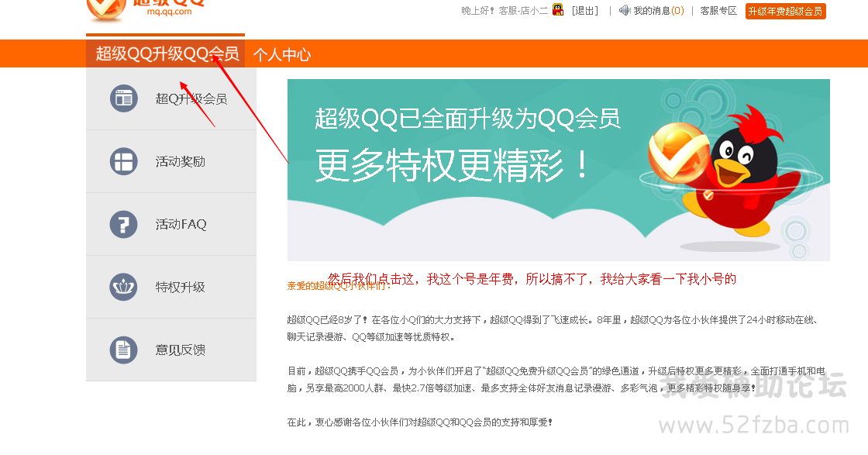
Task: Select the 超级QQ升级QQ会员 tab
Action: (166, 53)
